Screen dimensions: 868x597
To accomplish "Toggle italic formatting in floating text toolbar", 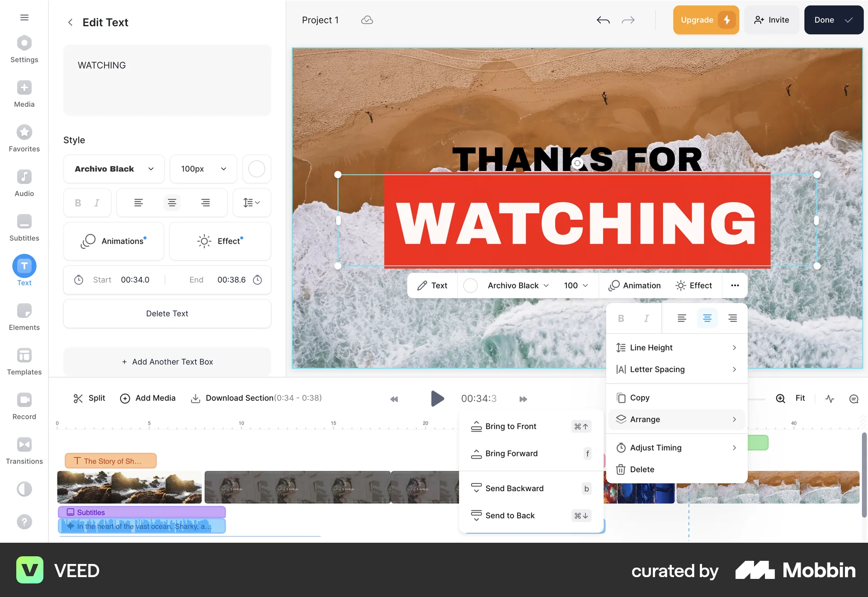I will [x=646, y=318].
